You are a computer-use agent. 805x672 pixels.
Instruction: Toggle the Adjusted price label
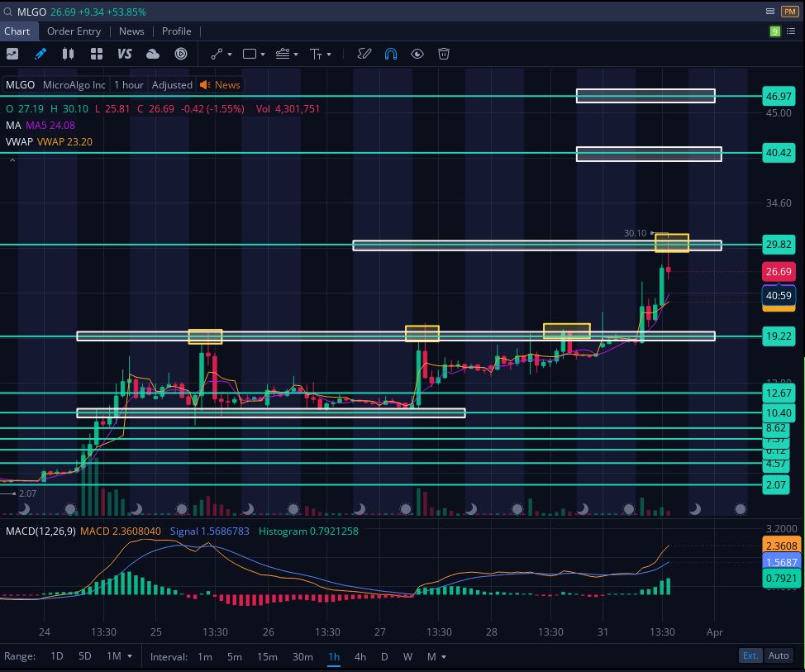[x=172, y=84]
